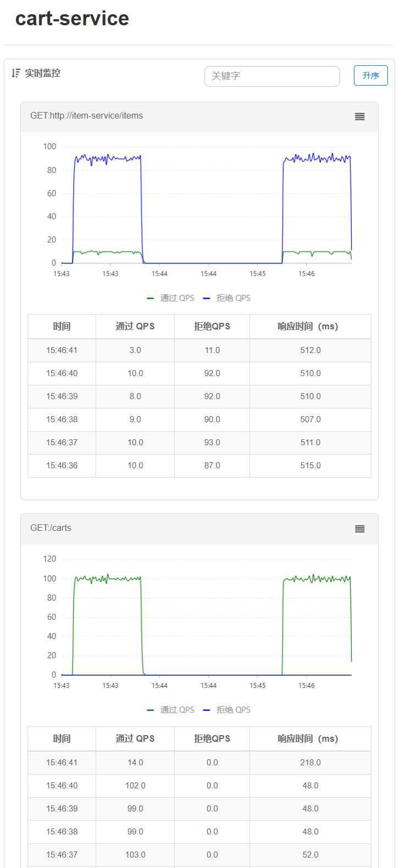Open the menu icon on the GET:/carts card
Screen dimensions: 411x868
pyautogui.click(x=359, y=529)
